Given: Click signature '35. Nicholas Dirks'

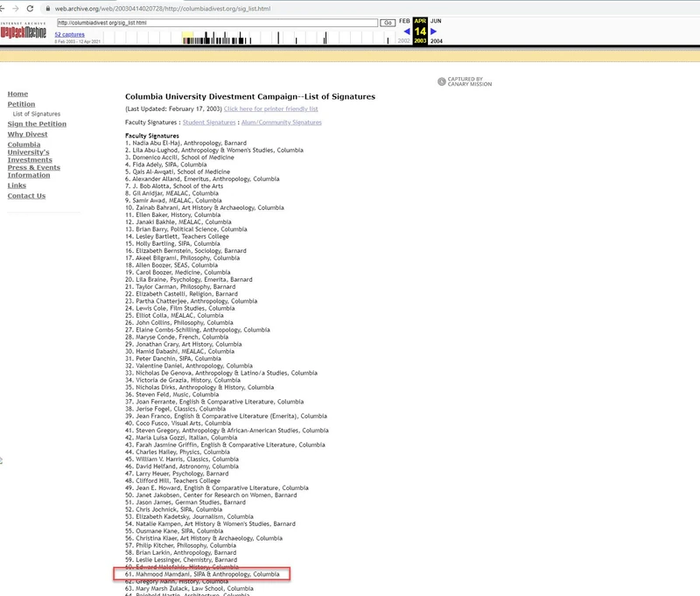Looking at the screenshot, I should click(199, 387).
